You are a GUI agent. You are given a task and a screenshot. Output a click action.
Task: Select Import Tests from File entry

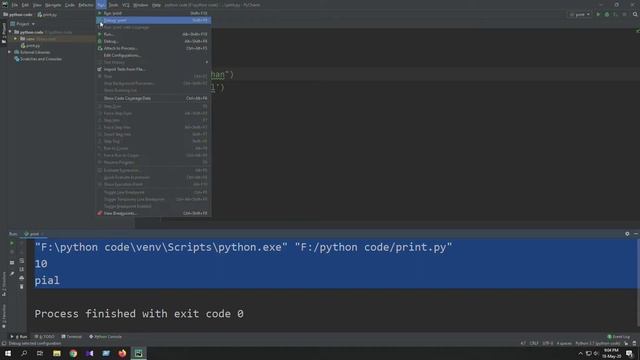[x=153, y=69]
